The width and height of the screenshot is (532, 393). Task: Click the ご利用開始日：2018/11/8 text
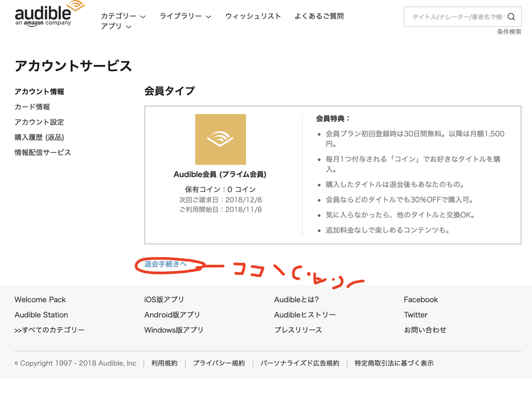pos(220,210)
